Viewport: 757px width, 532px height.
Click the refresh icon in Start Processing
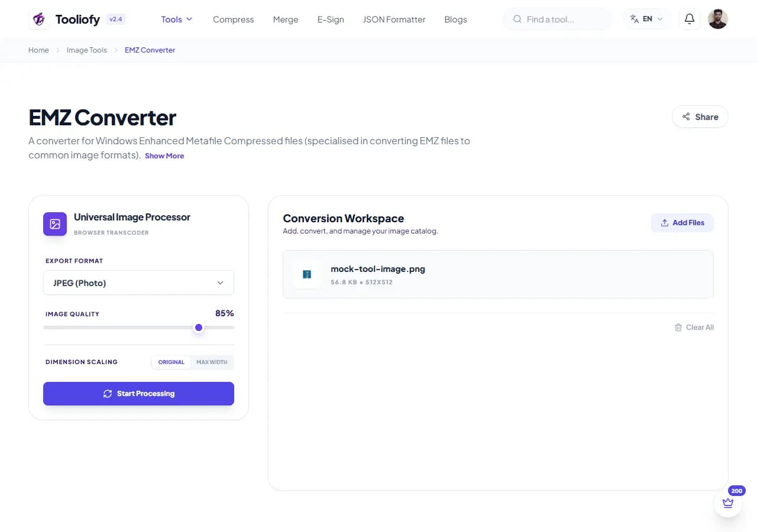108,394
